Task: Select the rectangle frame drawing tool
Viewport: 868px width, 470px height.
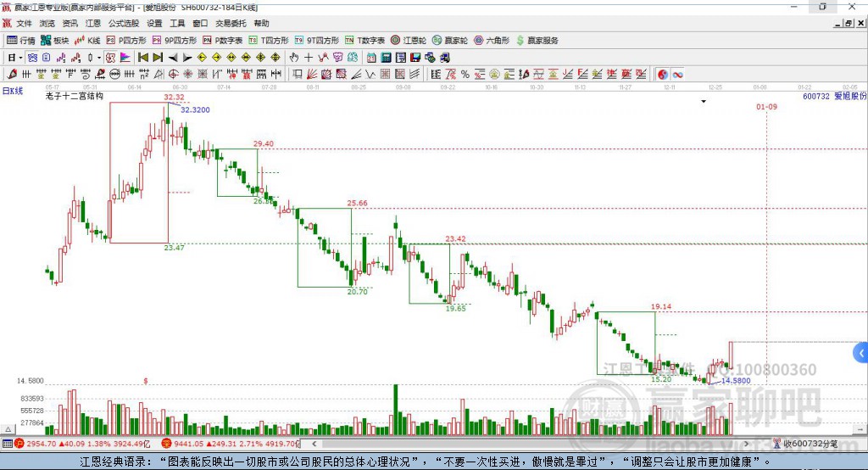Action: 298,75
